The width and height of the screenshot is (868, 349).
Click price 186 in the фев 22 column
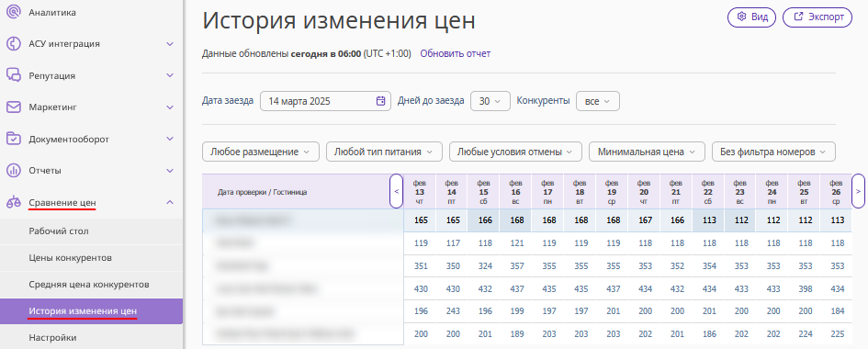point(709,334)
